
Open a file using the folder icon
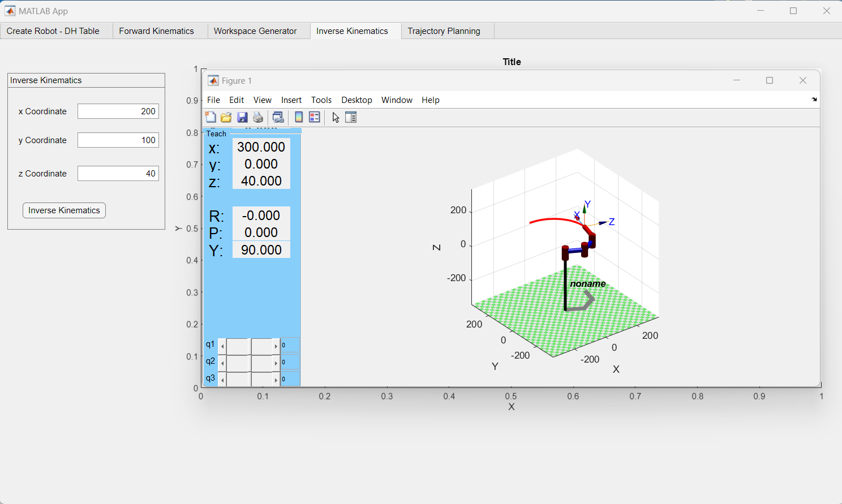(226, 117)
